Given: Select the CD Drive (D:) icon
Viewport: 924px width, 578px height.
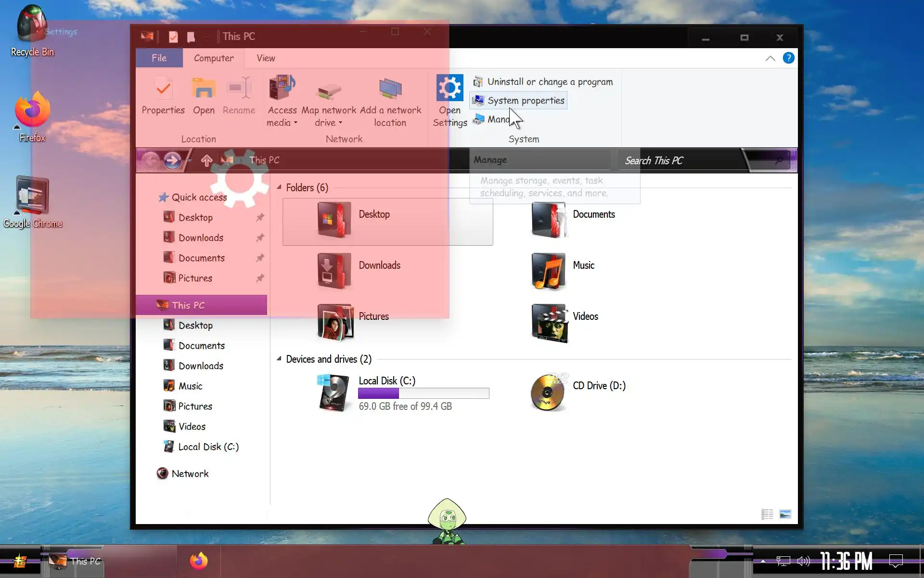Looking at the screenshot, I should click(x=547, y=393).
